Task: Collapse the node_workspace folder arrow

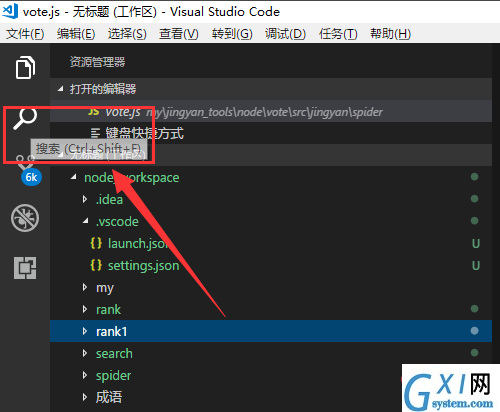Action: [74, 177]
